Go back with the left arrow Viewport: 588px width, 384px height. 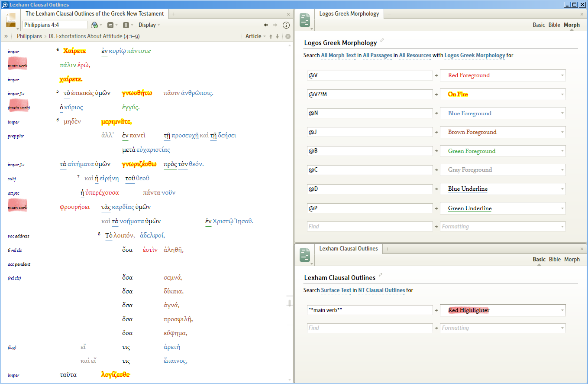point(266,25)
